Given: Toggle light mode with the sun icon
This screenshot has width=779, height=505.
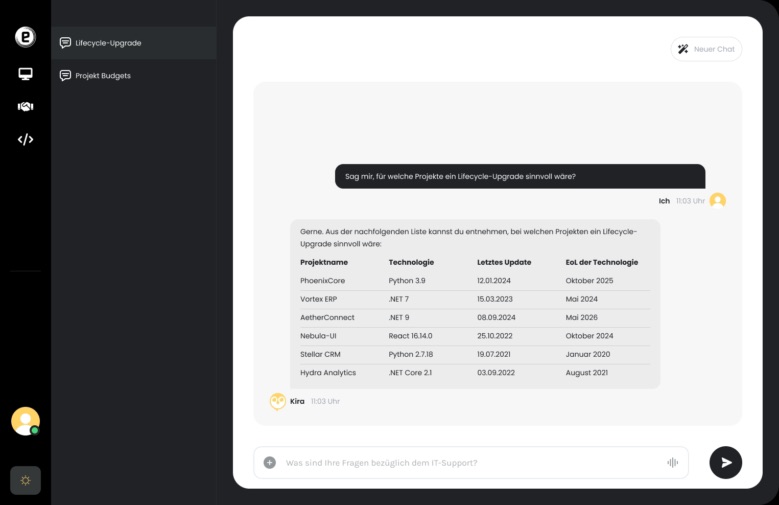Looking at the screenshot, I should point(25,480).
